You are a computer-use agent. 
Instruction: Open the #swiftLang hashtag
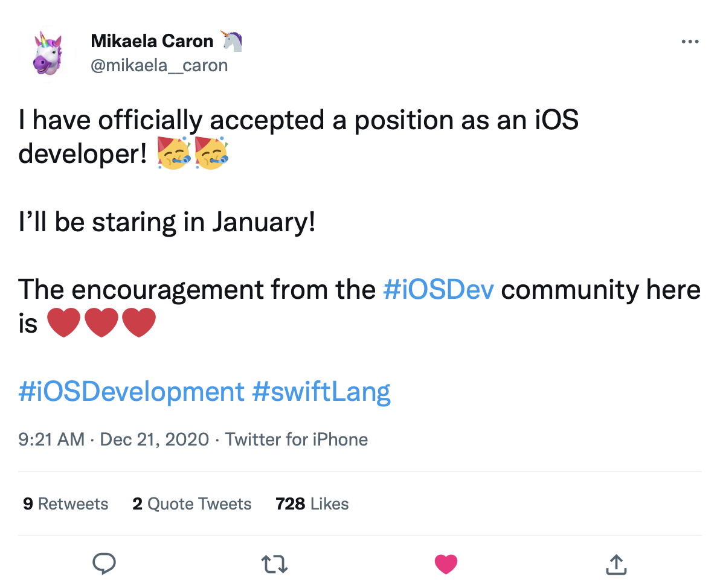tap(321, 391)
